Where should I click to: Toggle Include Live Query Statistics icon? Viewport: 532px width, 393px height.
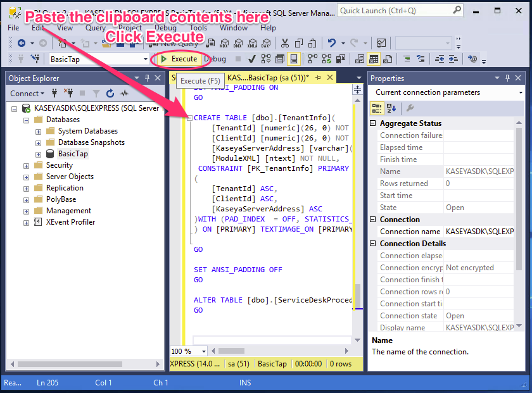click(327, 59)
